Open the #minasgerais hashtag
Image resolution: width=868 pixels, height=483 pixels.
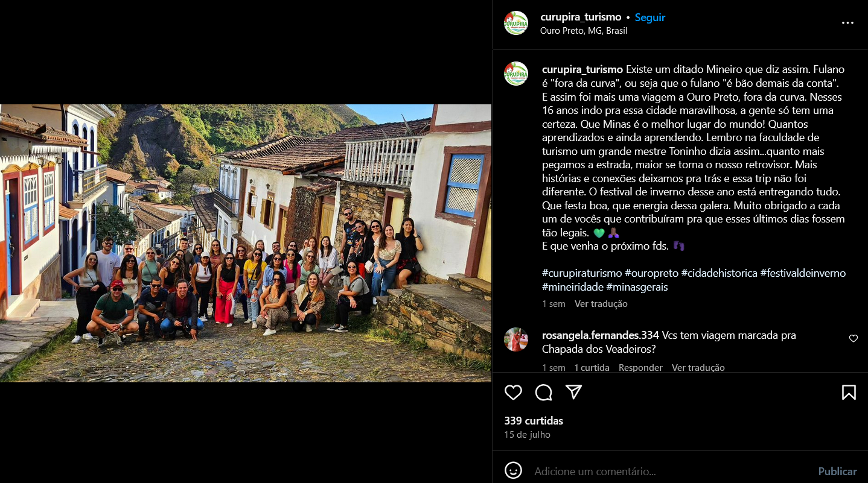637,287
